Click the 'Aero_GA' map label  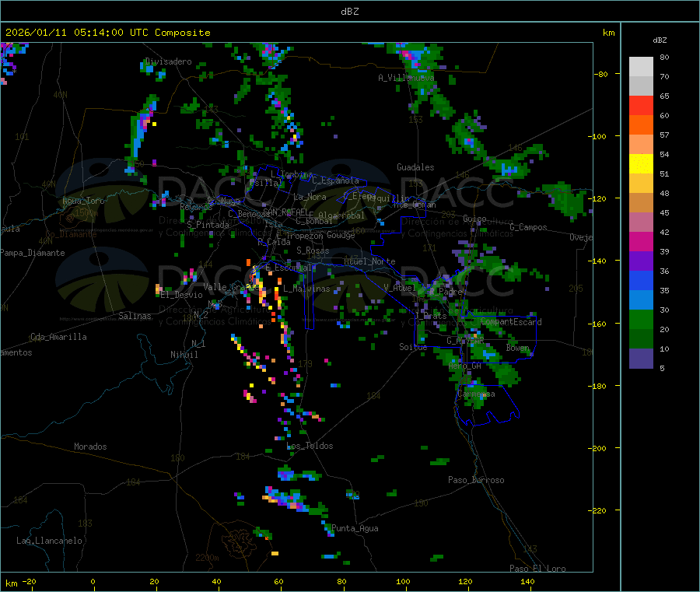point(465,366)
